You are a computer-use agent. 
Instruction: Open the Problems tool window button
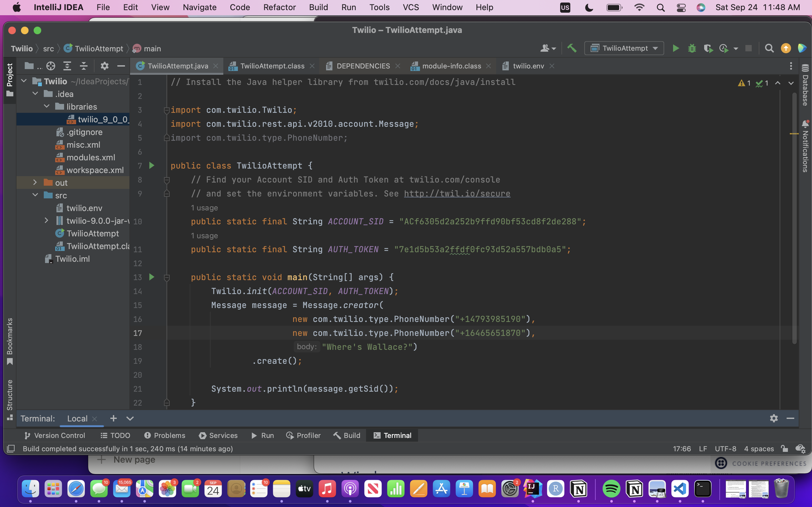tap(164, 435)
